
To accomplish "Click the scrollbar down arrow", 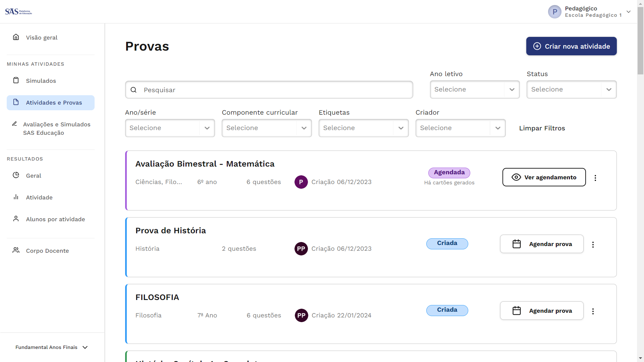I will click(640, 358).
